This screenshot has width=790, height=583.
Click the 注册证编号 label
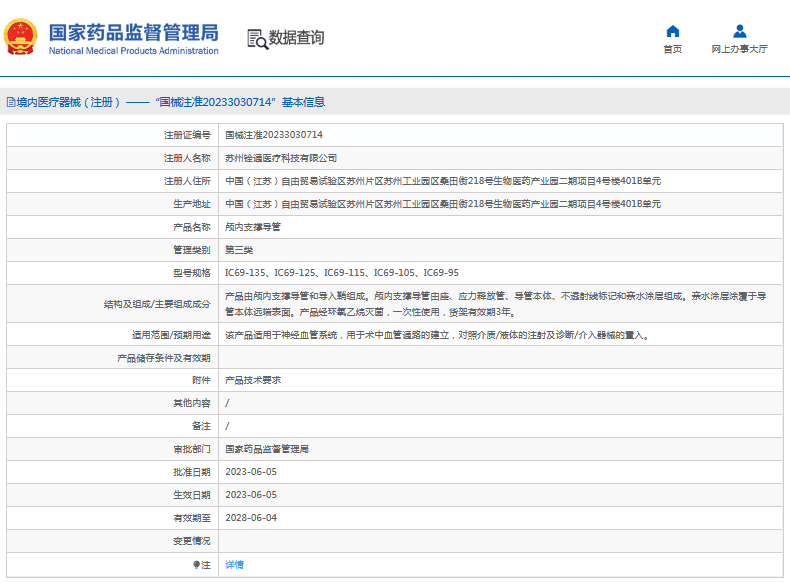click(x=187, y=135)
